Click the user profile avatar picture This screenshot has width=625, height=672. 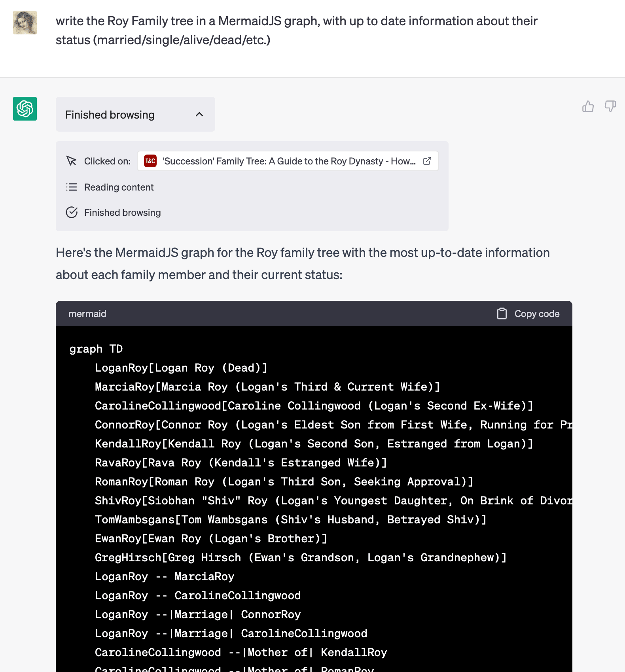25,23
